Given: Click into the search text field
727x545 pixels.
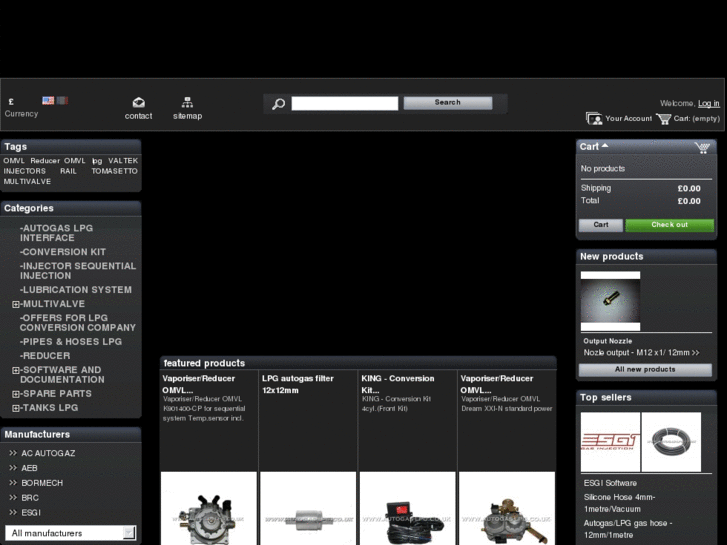Looking at the screenshot, I should tap(344, 103).
